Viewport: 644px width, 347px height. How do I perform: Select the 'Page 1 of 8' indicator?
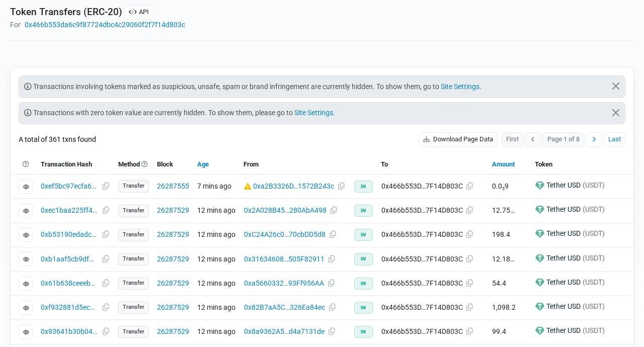(x=563, y=139)
